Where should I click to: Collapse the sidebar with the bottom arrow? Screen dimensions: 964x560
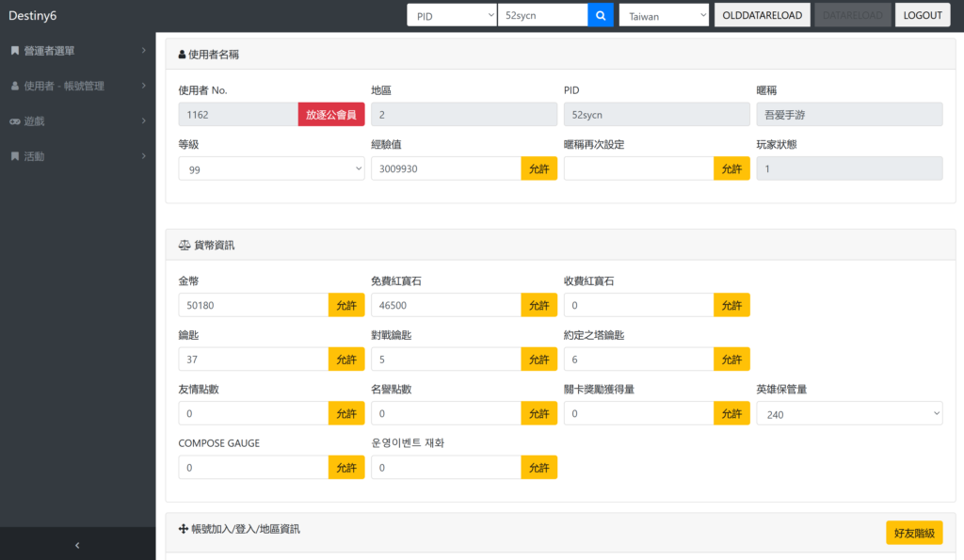pos(77,545)
